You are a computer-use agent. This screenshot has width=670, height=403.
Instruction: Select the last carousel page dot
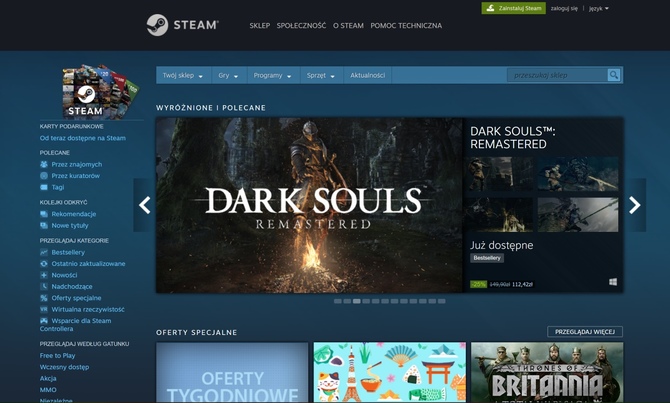pos(441,301)
